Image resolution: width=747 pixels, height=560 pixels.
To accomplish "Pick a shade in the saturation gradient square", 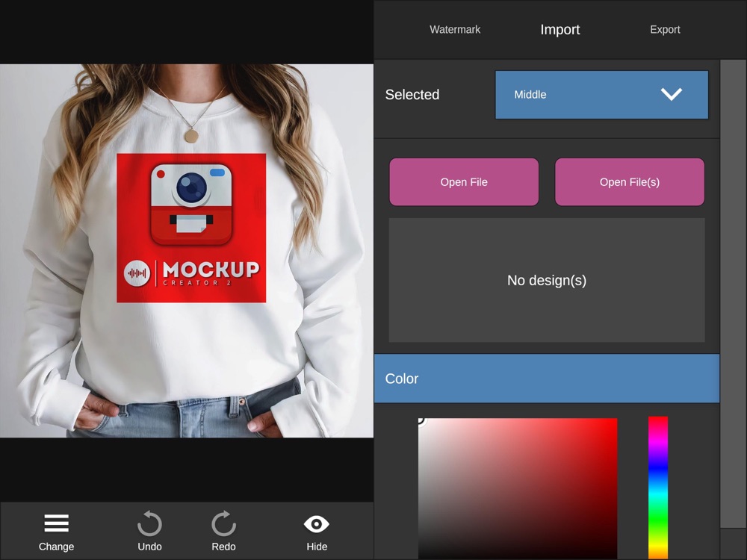I will coord(518,488).
